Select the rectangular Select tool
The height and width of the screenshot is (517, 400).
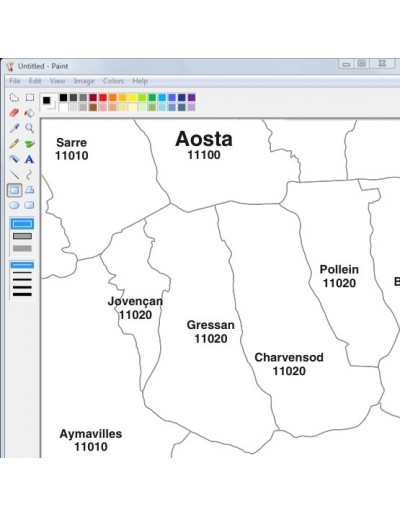30,97
